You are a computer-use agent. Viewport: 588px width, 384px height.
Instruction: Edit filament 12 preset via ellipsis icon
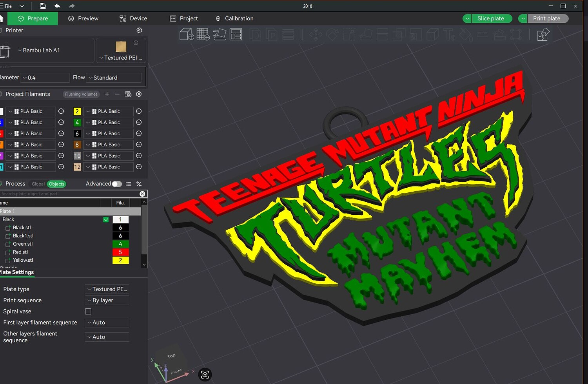(x=139, y=167)
